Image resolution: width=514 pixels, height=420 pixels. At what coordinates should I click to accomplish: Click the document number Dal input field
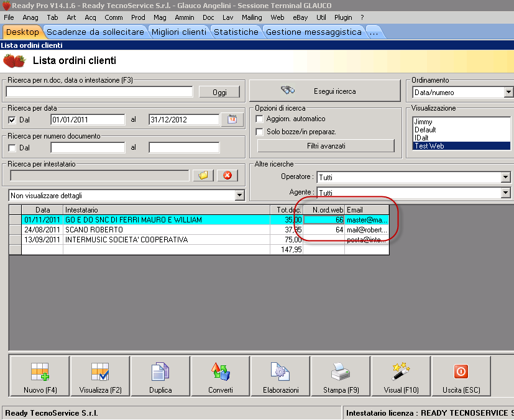tap(88, 147)
